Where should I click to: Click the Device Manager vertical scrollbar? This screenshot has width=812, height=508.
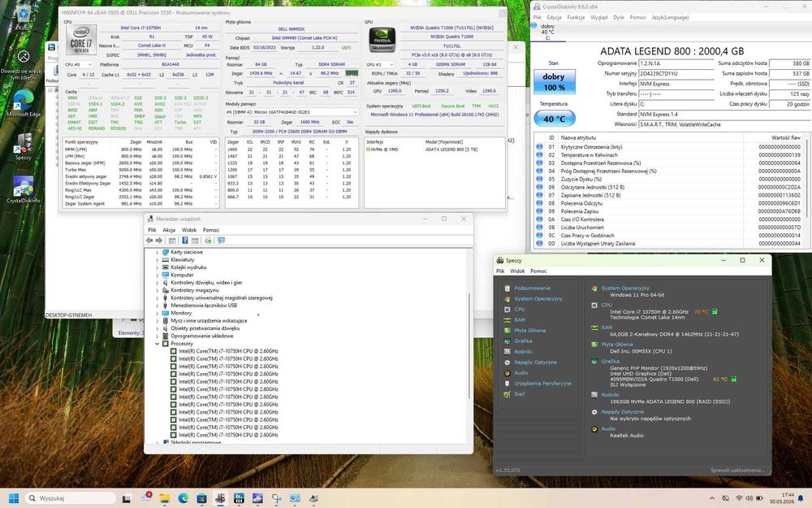tap(469, 346)
